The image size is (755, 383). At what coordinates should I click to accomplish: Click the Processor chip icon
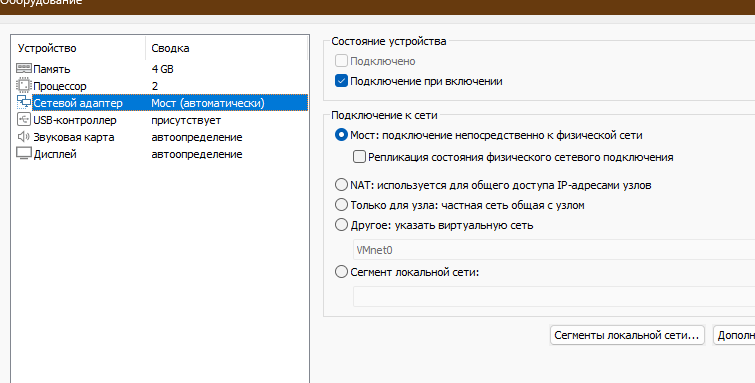point(24,86)
